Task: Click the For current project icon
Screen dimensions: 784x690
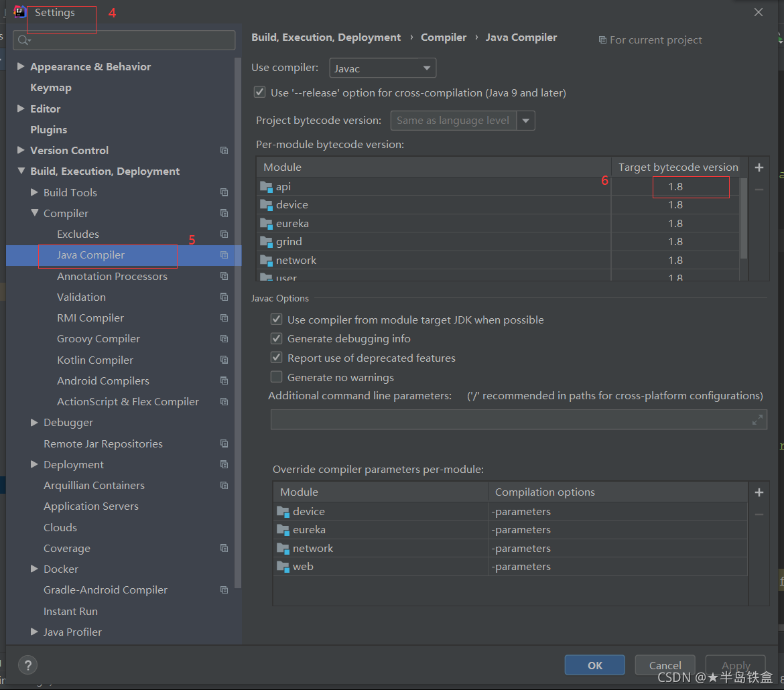Action: (602, 40)
